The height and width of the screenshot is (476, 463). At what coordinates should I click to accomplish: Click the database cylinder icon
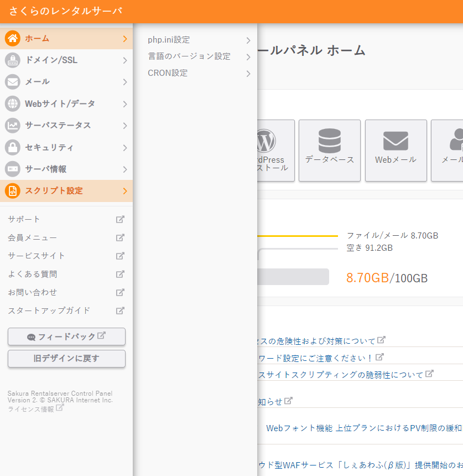pyautogui.click(x=330, y=141)
